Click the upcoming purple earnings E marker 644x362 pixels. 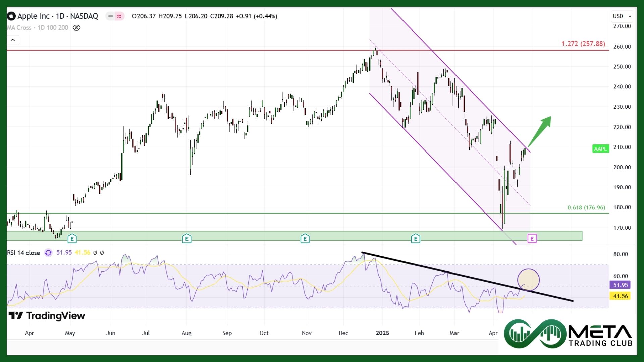pyautogui.click(x=532, y=239)
